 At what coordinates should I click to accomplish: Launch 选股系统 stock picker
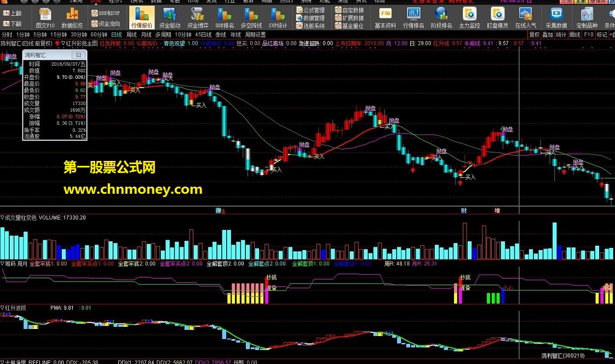coord(311,26)
